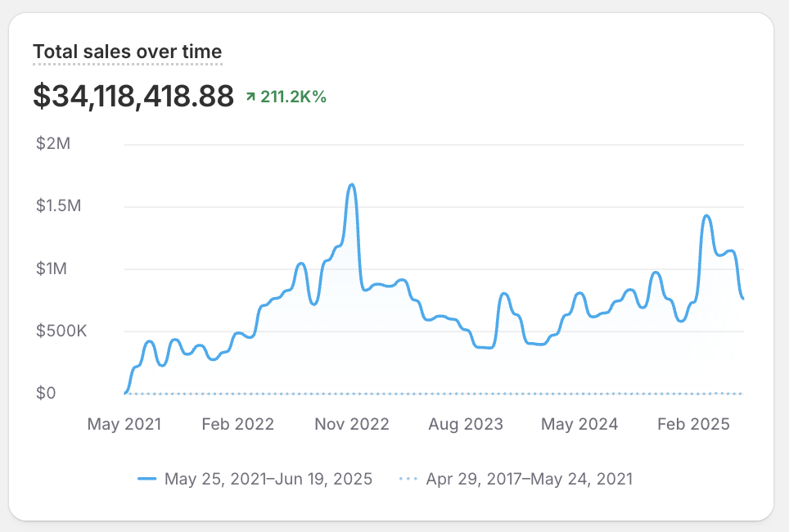The image size is (789, 532).
Task: Select the Feb 2025 x-axis label
Action: tap(695, 424)
